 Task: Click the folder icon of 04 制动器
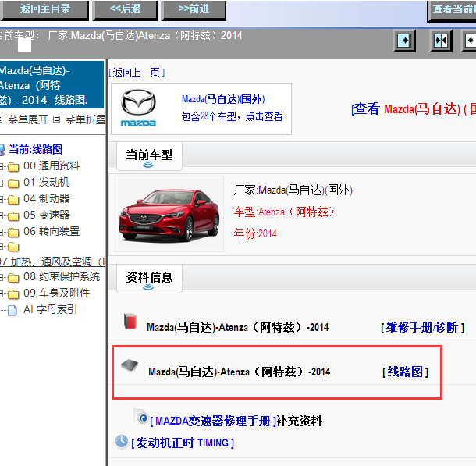13,200
